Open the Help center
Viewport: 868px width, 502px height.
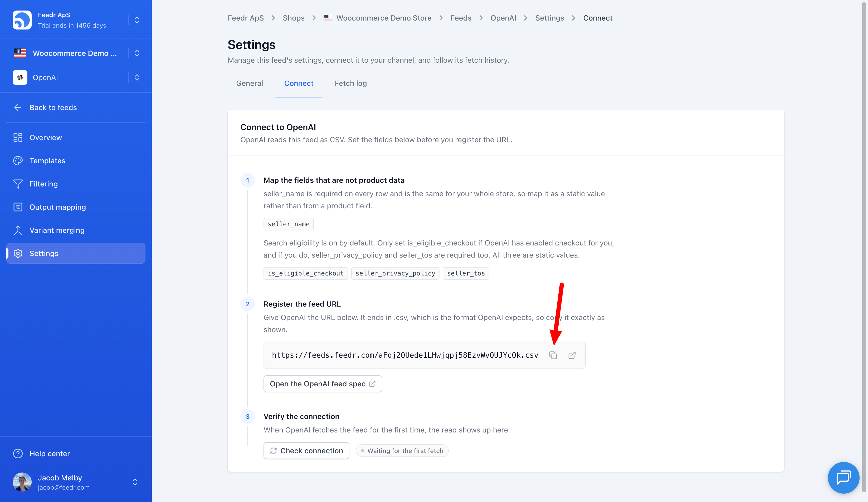tap(42, 454)
